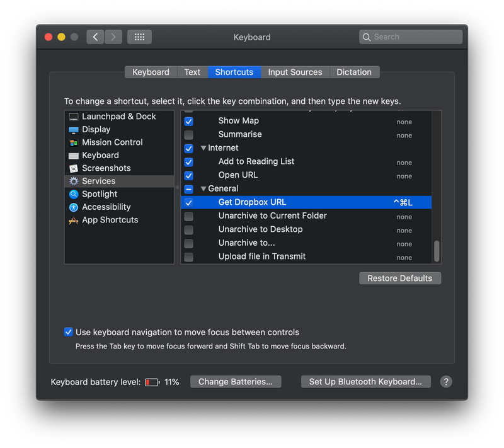Viewport: 504px width, 448px height.
Task: Click the shortcuts list scrollbar
Action: (x=437, y=250)
